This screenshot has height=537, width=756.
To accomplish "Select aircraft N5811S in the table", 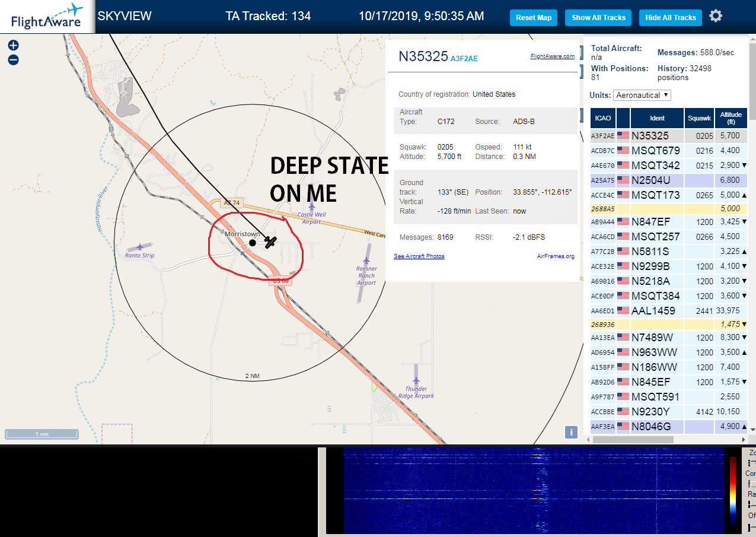I will click(x=669, y=252).
